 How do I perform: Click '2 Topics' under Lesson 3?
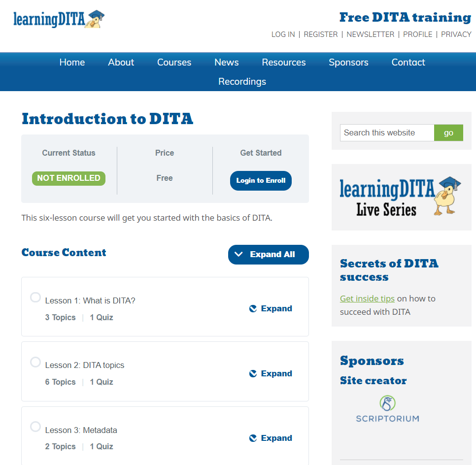pos(61,447)
